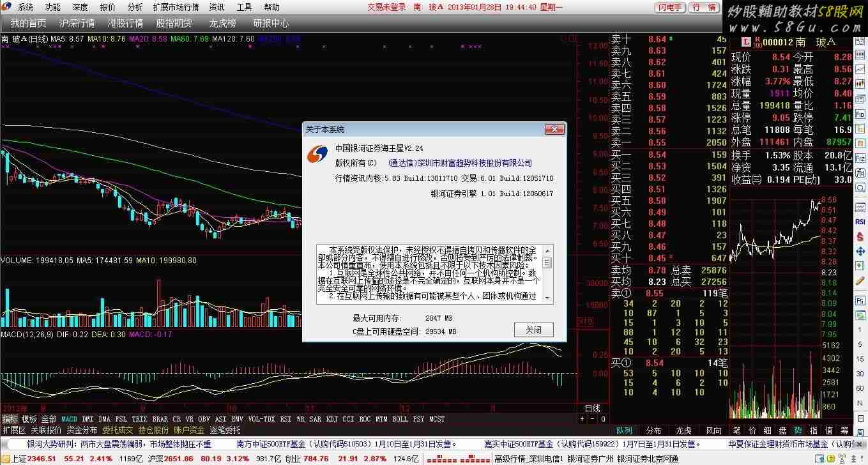Click the 持仓股份 link
The height and width of the screenshot is (465, 868).
[153, 430]
